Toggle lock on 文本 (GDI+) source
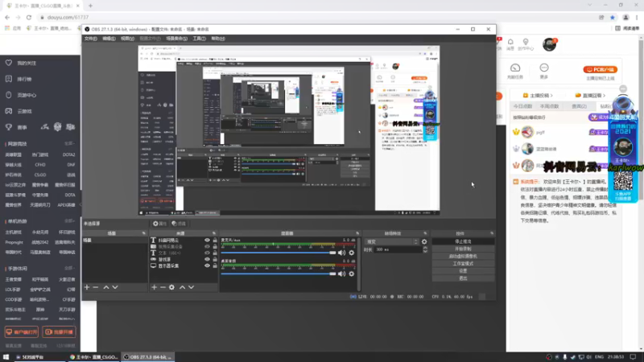This screenshot has height=362, width=644. point(214,253)
